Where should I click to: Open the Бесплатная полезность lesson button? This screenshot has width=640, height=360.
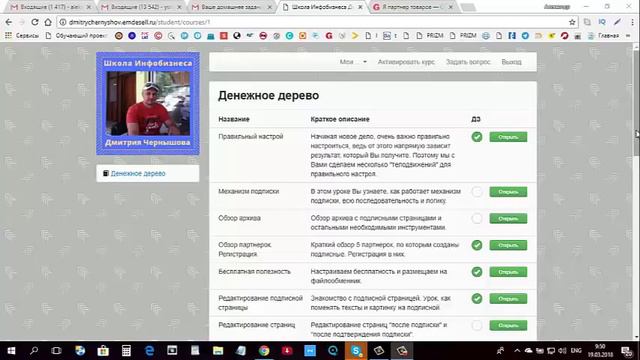click(508, 272)
